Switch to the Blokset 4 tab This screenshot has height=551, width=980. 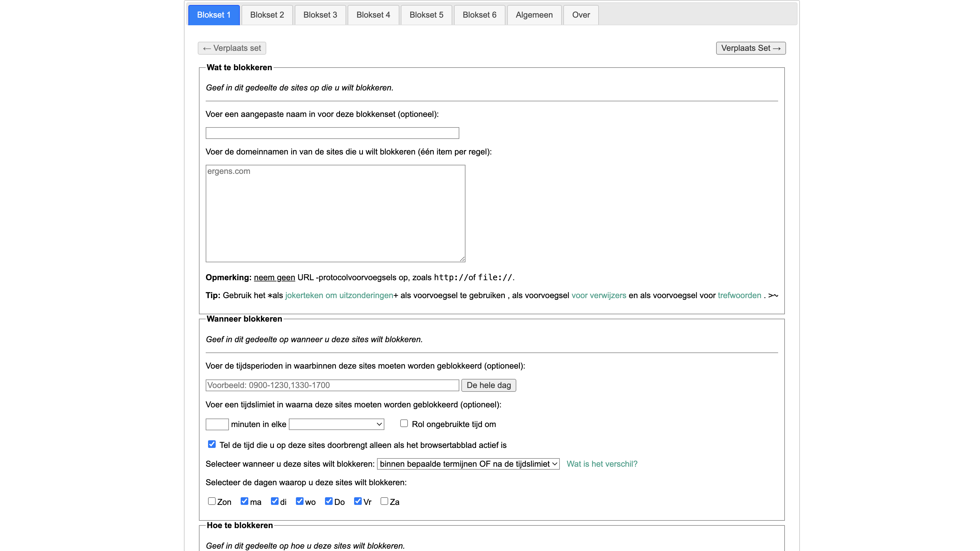pyautogui.click(x=373, y=15)
